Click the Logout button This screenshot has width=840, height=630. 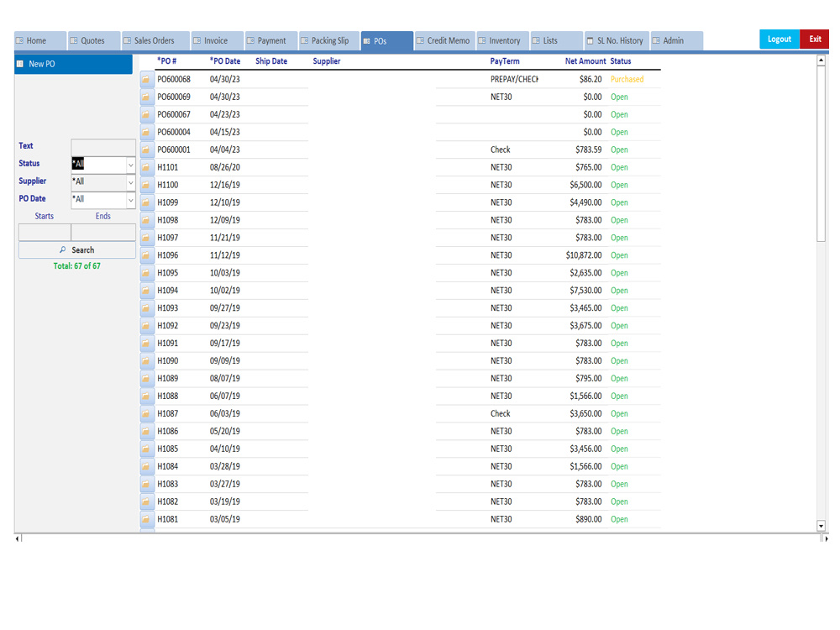click(780, 39)
